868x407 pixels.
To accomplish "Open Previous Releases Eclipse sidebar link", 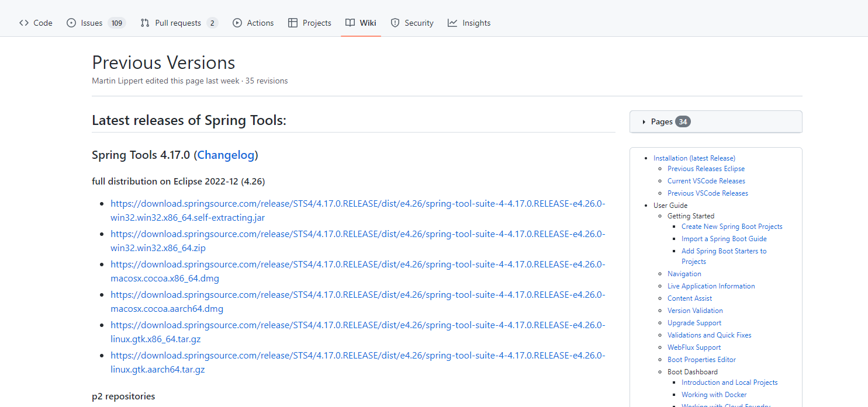I will tap(706, 169).
